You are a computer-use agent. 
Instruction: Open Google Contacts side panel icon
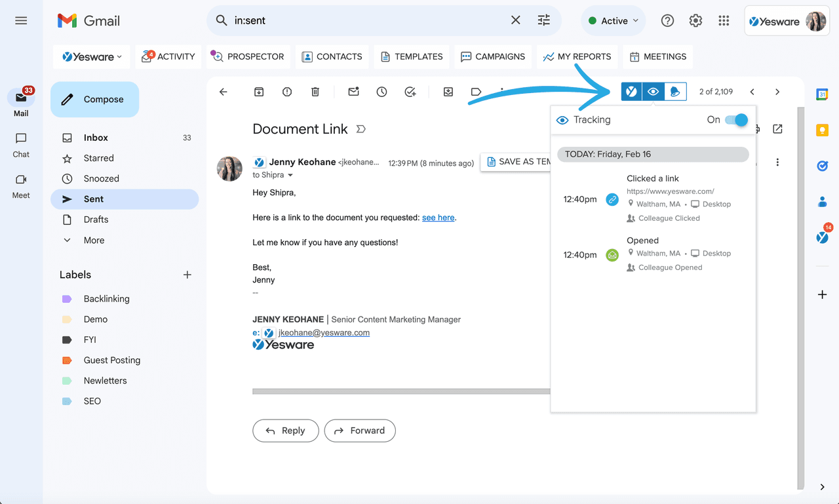pos(822,202)
